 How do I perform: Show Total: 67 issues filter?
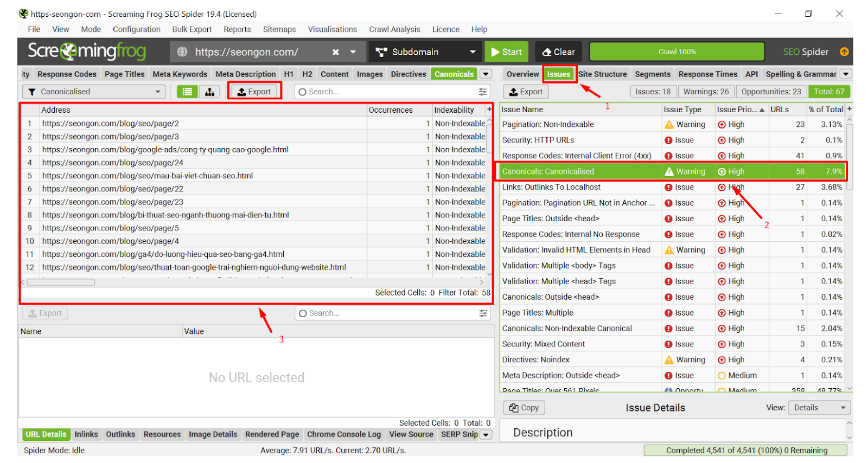click(x=829, y=92)
